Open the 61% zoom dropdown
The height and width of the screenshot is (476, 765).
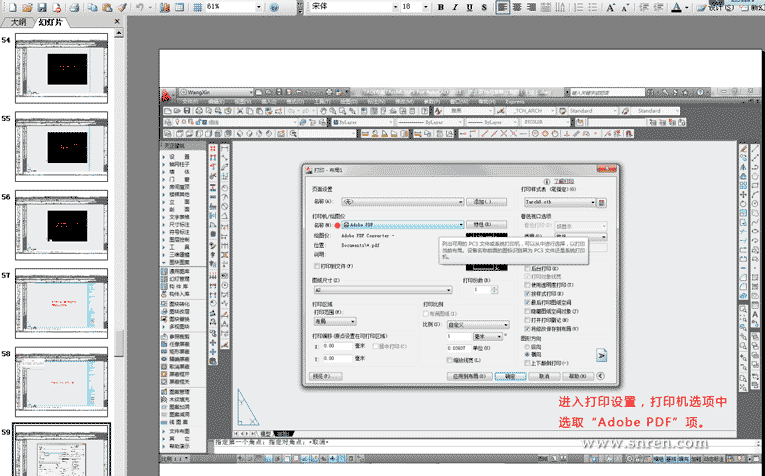(259, 7)
